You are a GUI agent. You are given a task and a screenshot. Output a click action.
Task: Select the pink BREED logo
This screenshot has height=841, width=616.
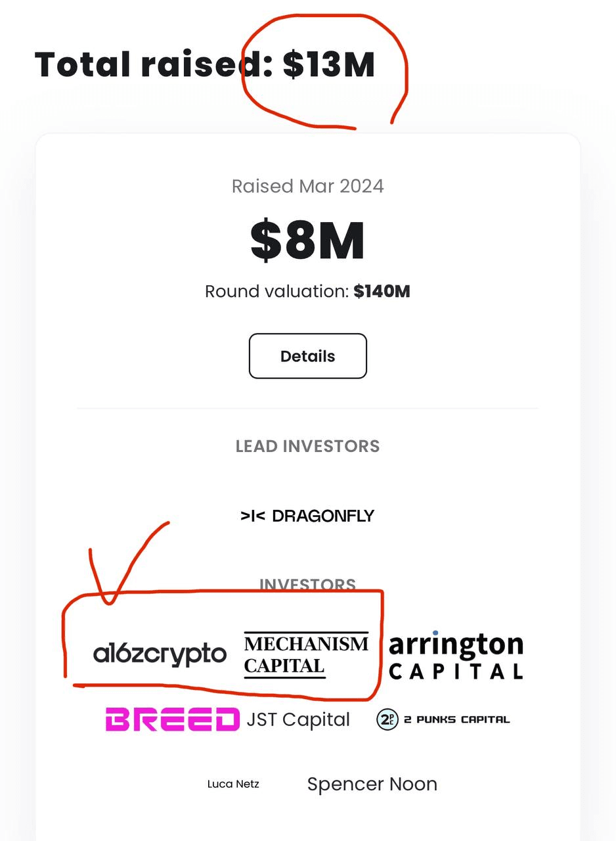(x=172, y=719)
